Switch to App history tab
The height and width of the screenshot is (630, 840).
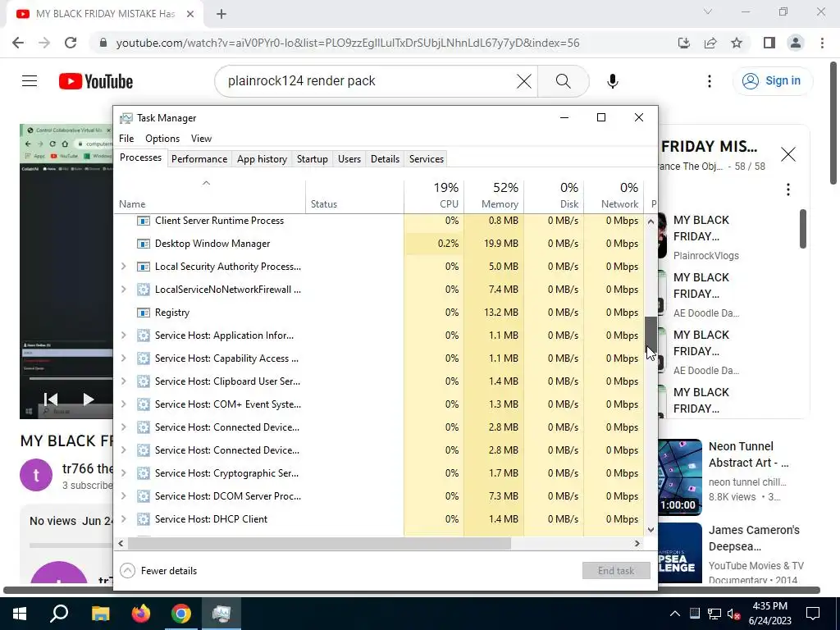(x=262, y=159)
